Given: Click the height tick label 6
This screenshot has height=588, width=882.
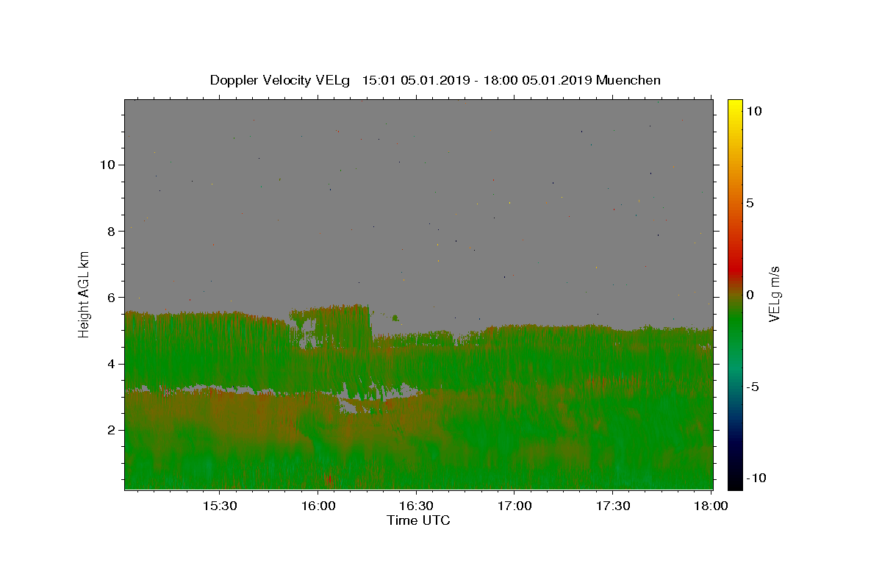Looking at the screenshot, I should coord(113,297).
